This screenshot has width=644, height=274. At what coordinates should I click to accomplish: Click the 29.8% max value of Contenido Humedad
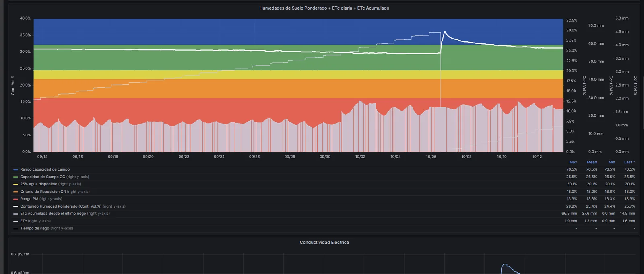[x=572, y=206]
